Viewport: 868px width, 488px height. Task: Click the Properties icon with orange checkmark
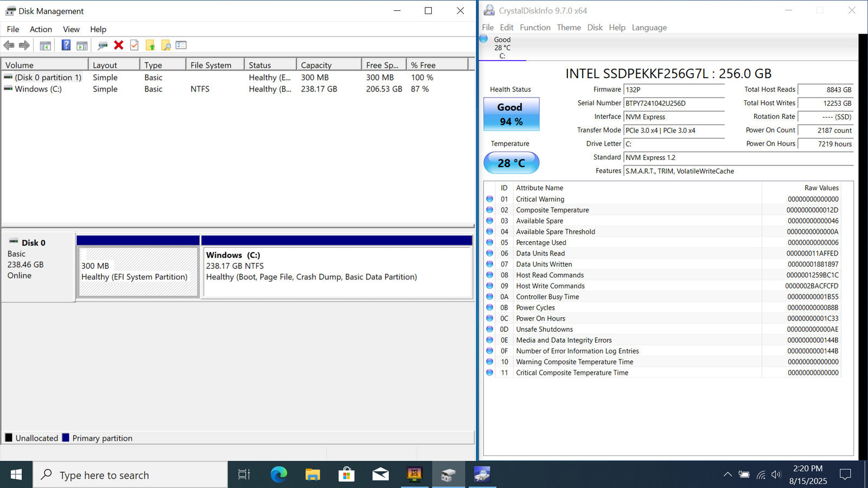click(134, 46)
